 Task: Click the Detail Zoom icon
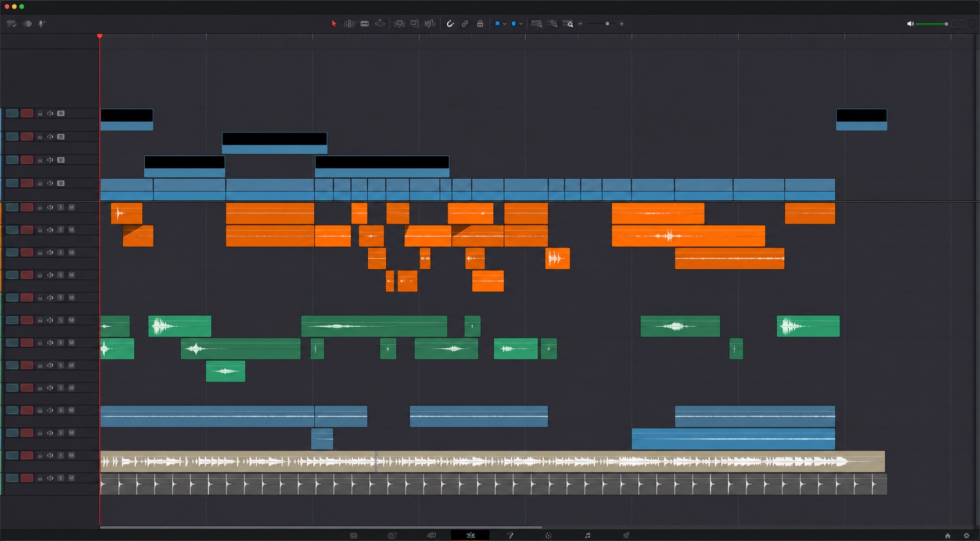[552, 24]
